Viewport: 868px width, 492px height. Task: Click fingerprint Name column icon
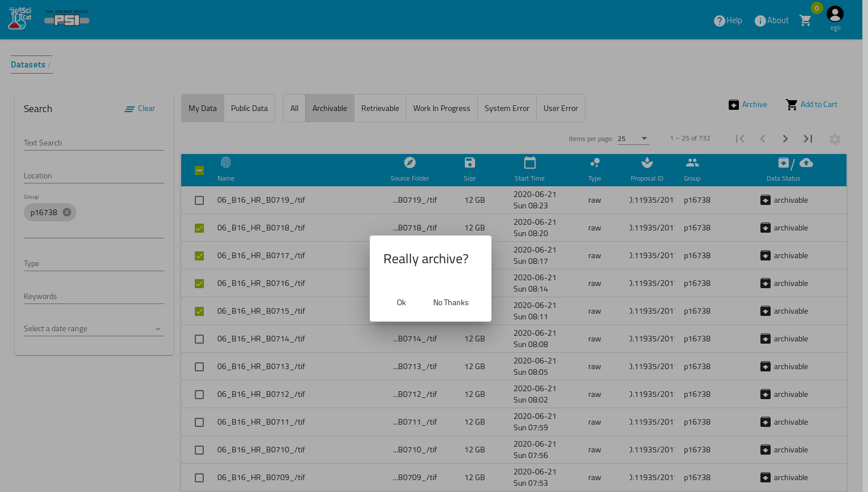tap(226, 163)
